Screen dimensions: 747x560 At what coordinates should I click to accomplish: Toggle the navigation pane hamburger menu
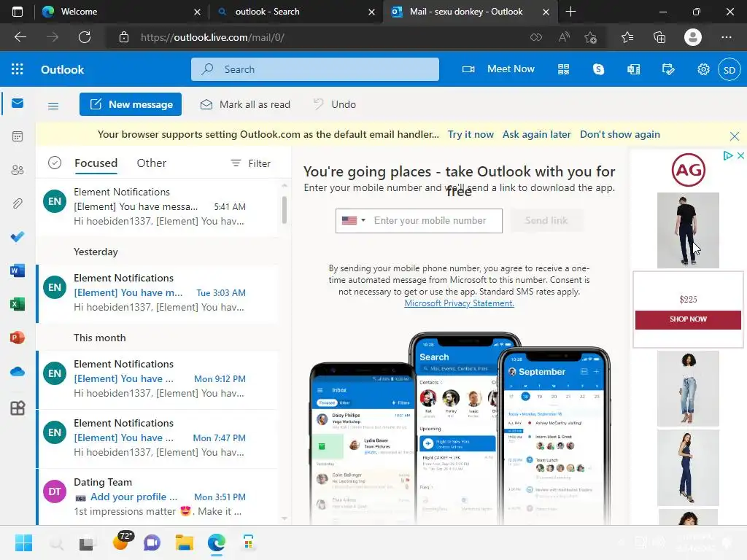click(53, 106)
